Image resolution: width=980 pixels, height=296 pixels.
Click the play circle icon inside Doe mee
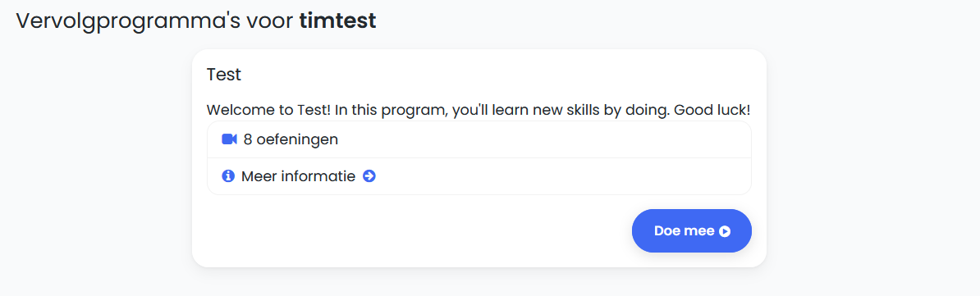point(725,231)
